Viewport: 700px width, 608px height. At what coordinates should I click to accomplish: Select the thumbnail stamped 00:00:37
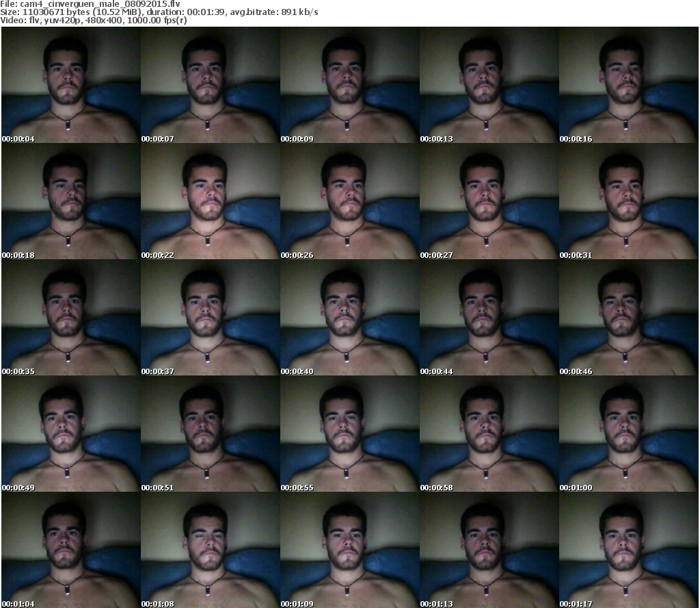click(x=211, y=317)
